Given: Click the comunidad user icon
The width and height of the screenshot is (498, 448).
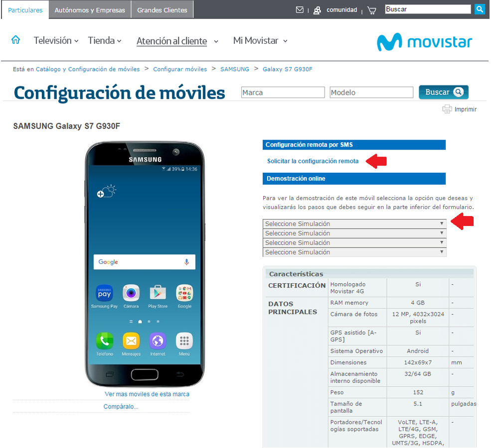Looking at the screenshot, I should 317,10.
